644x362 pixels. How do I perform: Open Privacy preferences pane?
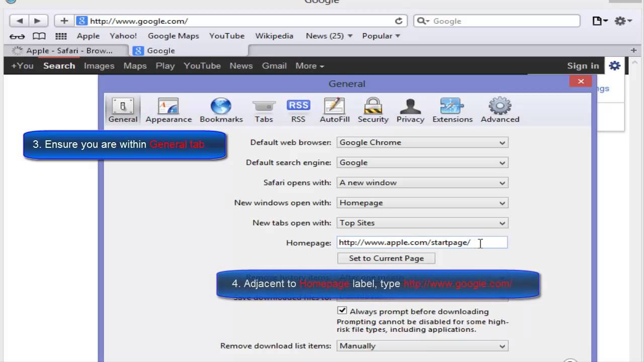pyautogui.click(x=410, y=110)
